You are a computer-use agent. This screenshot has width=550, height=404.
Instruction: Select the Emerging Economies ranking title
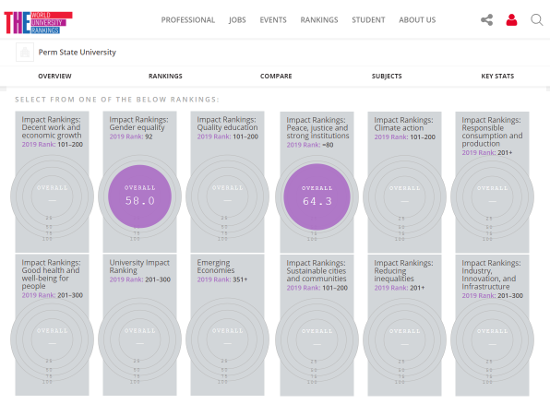(x=216, y=267)
